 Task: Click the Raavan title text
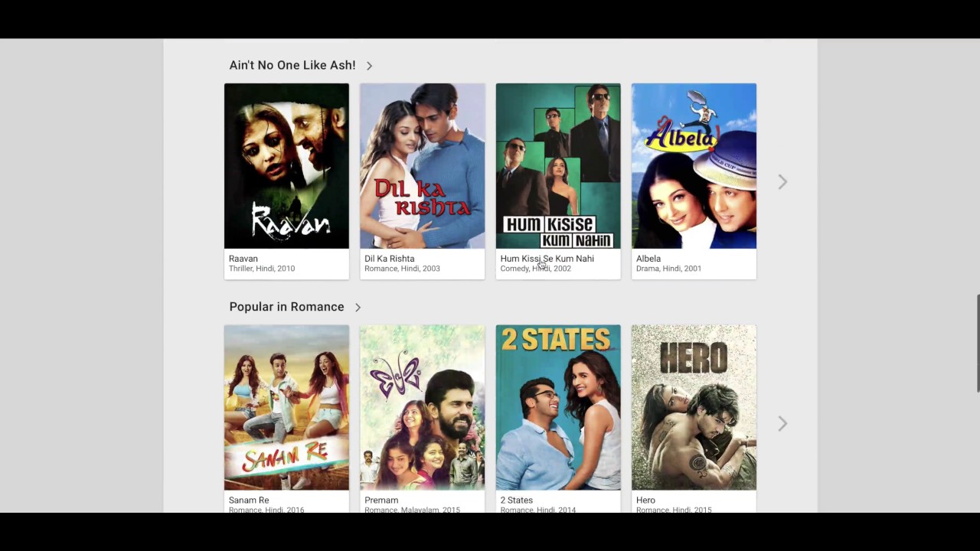243,259
